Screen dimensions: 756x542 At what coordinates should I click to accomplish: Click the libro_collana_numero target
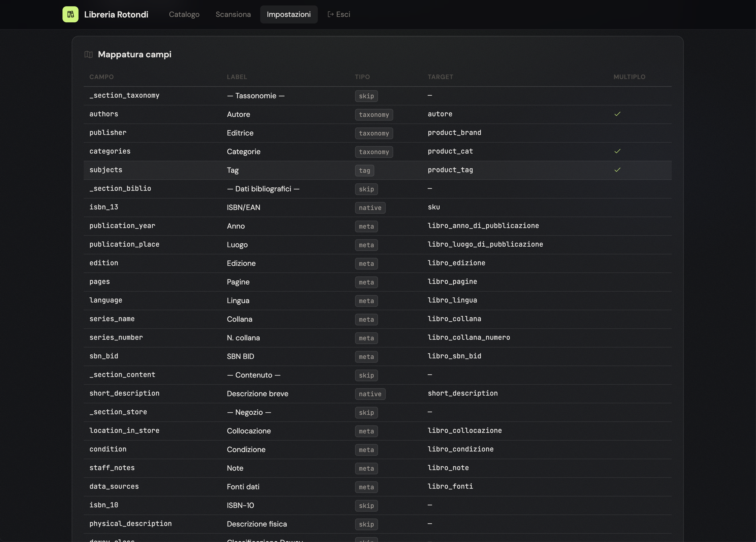point(469,337)
